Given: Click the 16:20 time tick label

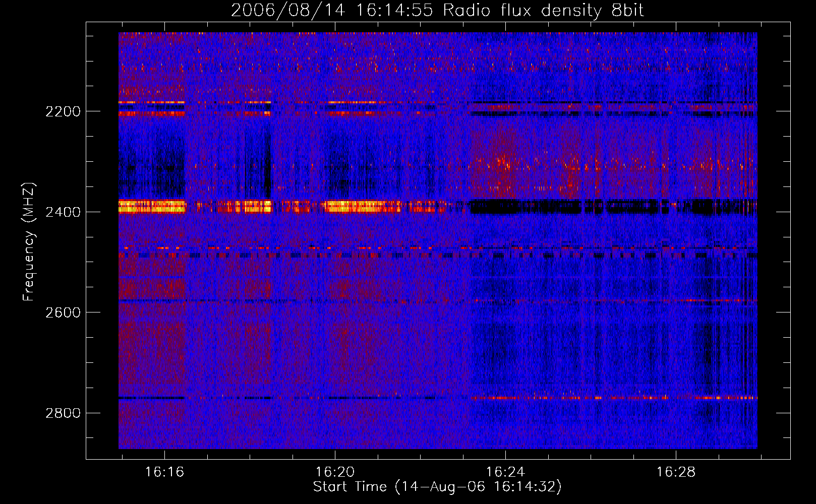Looking at the screenshot, I should 335,472.
